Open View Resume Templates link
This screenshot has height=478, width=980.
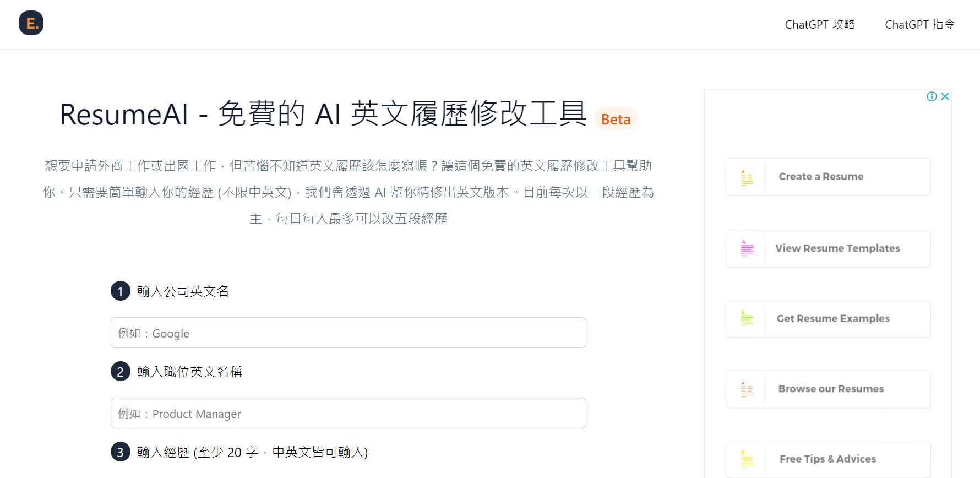[x=837, y=248]
